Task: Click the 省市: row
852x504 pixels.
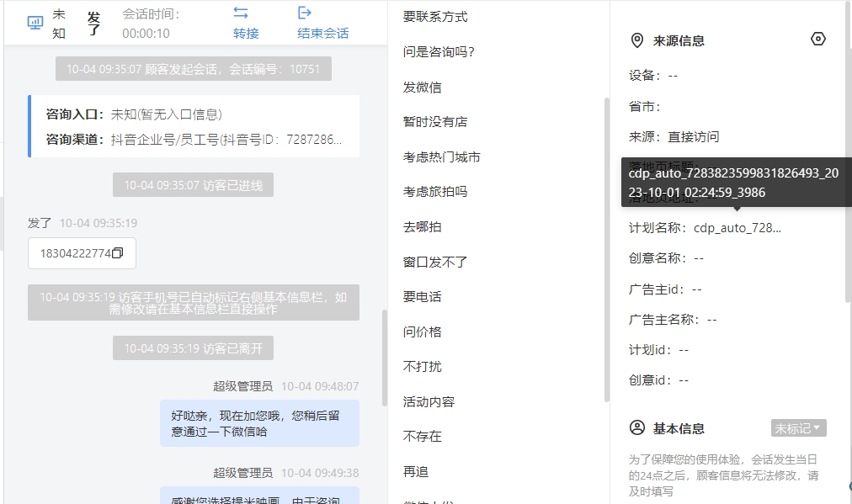Action: 644,107
